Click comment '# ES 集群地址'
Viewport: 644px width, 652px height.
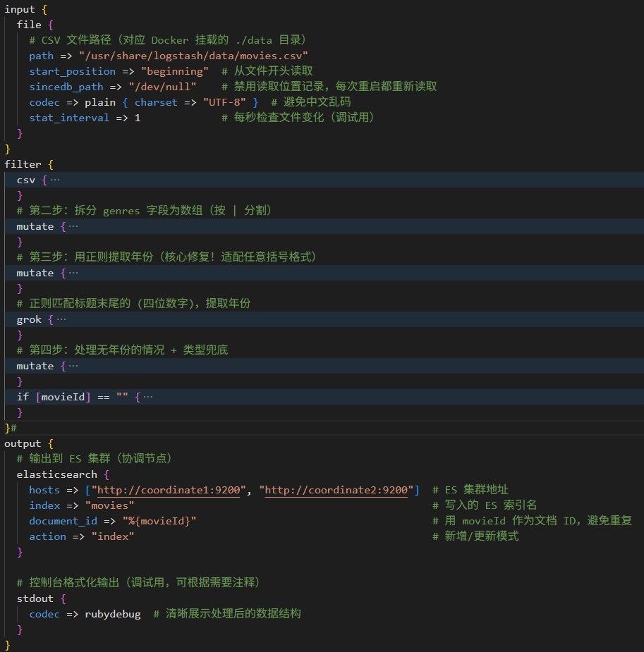[470, 490]
